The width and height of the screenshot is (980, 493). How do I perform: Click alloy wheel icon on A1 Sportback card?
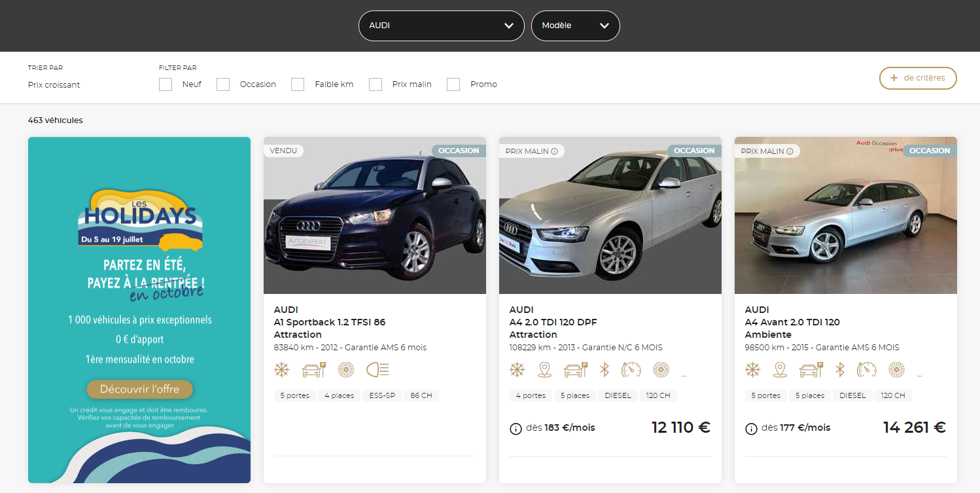[x=345, y=370]
